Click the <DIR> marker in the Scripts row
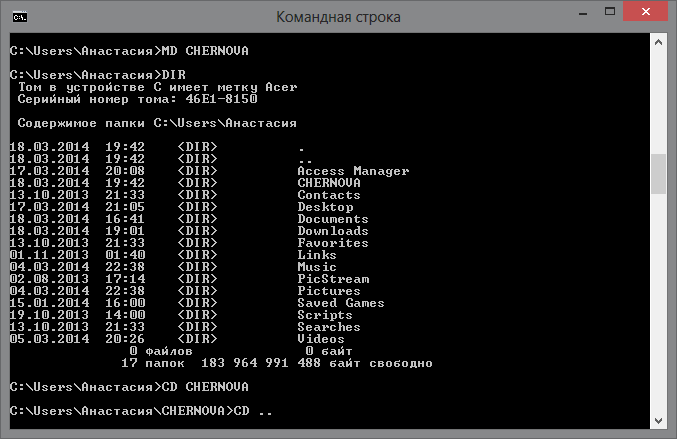The width and height of the screenshot is (677, 439). click(197, 315)
